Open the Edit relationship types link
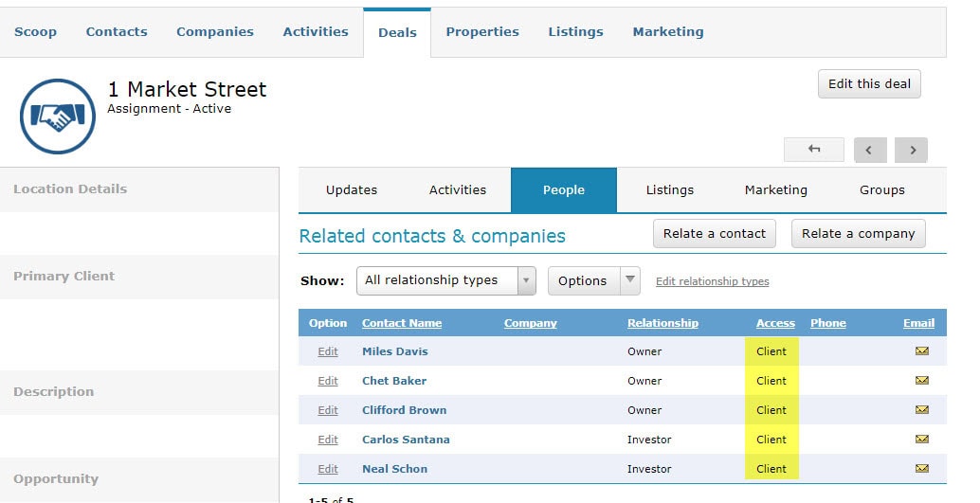 [x=712, y=281]
